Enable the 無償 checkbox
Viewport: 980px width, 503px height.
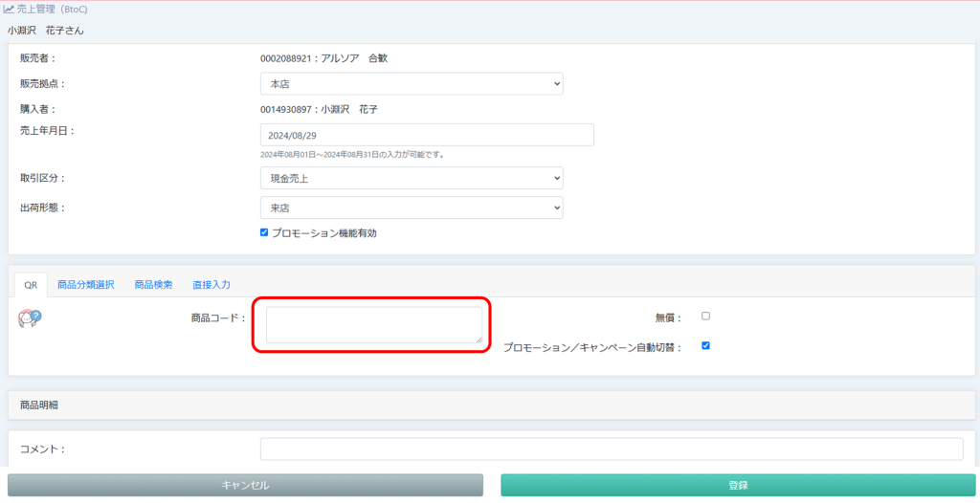[x=705, y=316]
